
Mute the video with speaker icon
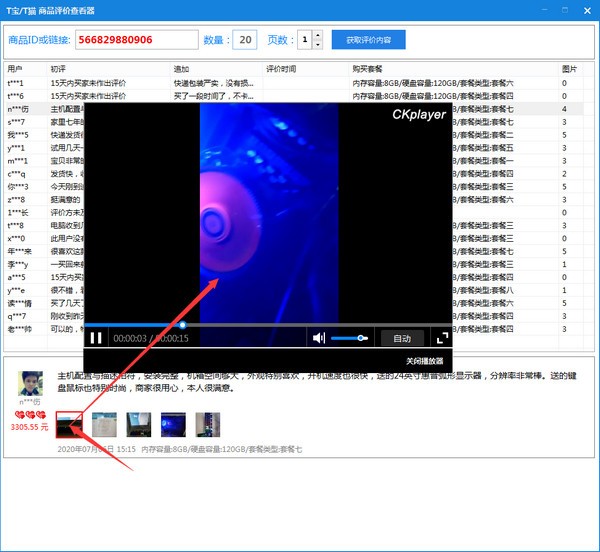pos(319,338)
